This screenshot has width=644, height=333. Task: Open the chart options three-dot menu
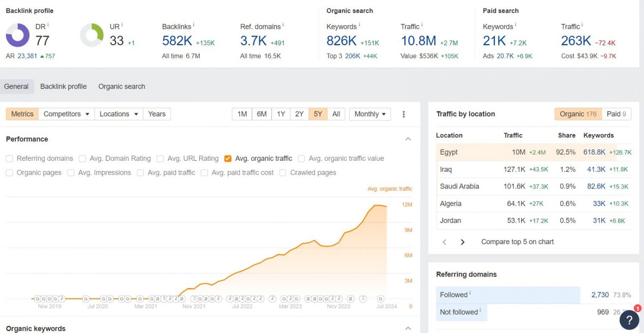click(x=404, y=114)
